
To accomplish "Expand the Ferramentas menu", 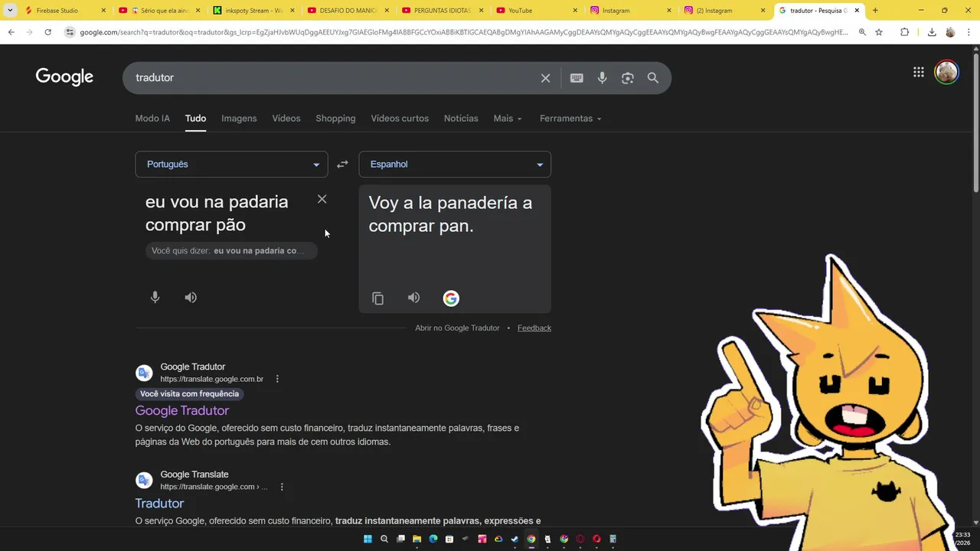I will tap(570, 119).
